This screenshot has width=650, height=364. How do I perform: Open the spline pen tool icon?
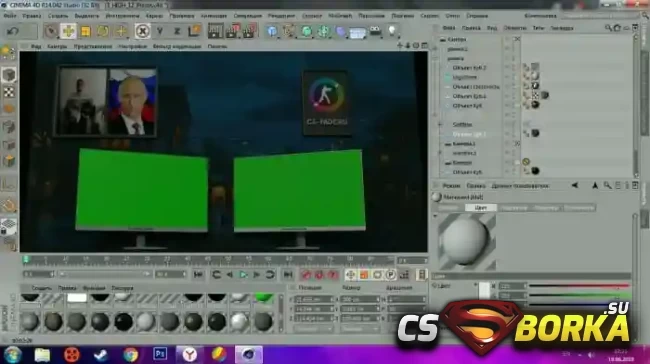pos(289,31)
